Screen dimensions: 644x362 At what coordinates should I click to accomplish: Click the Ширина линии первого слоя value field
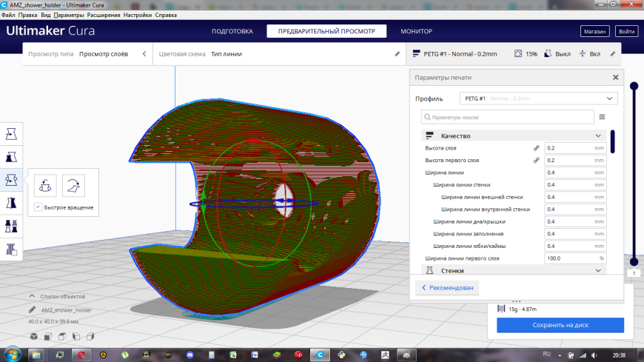575,258
